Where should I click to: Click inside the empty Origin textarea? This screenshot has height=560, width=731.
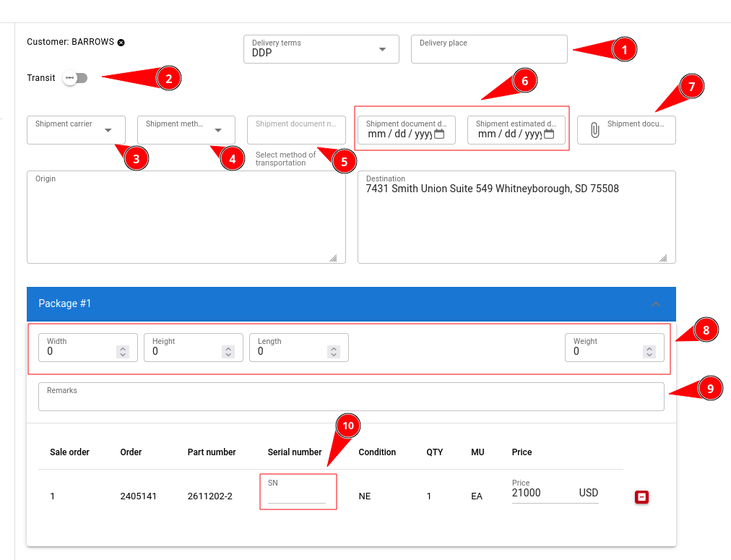pos(186,217)
